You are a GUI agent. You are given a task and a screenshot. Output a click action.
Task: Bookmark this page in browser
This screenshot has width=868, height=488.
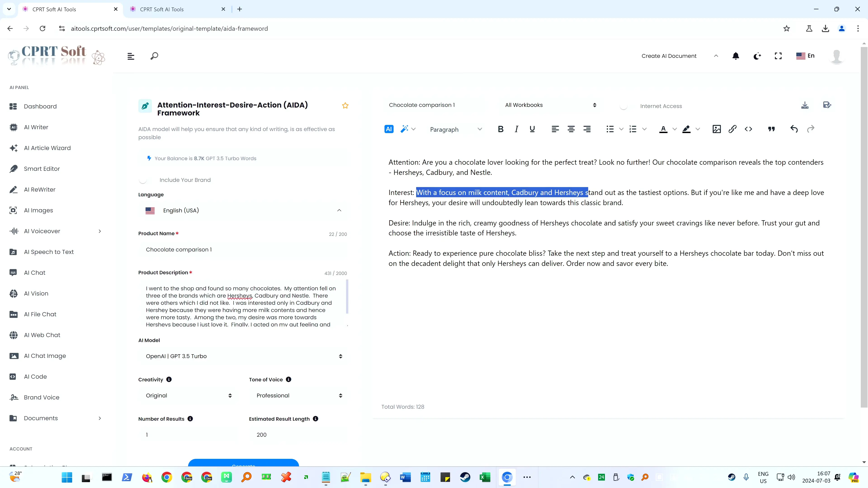click(x=786, y=29)
